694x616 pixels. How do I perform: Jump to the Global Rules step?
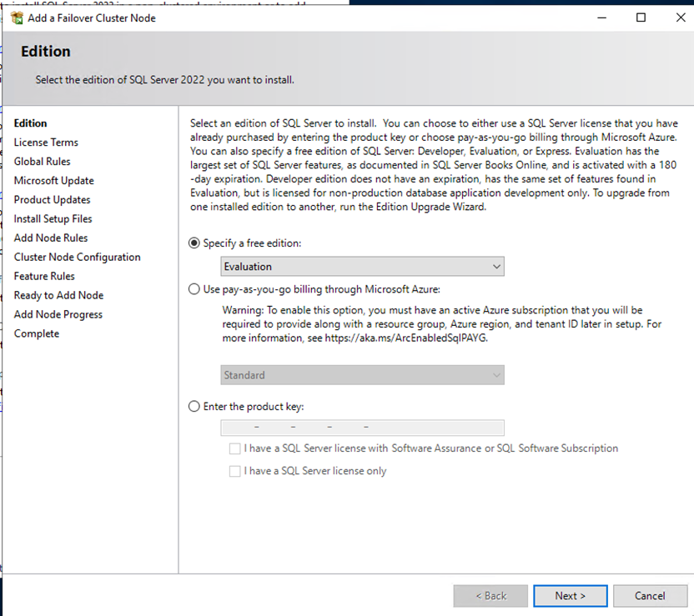(42, 162)
